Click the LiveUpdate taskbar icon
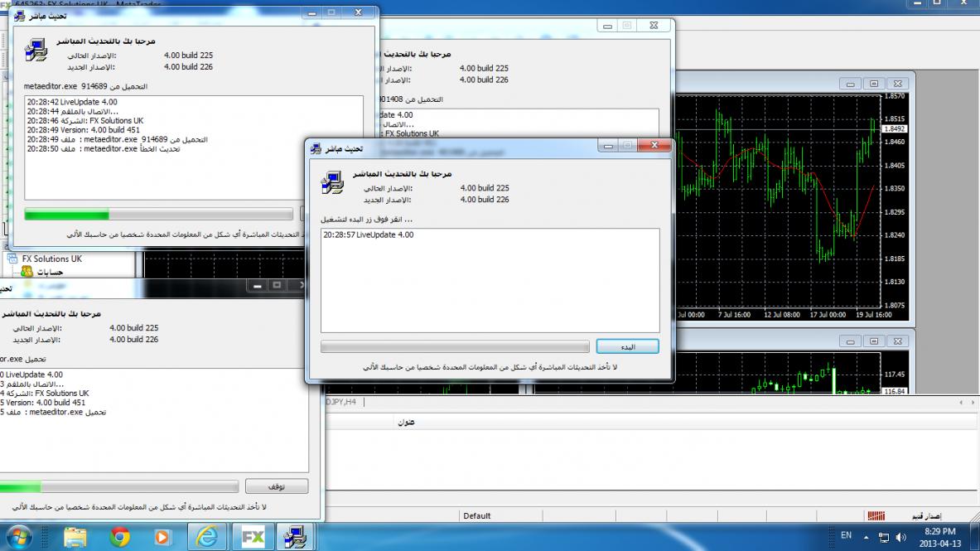This screenshot has height=551, width=980. point(294,537)
